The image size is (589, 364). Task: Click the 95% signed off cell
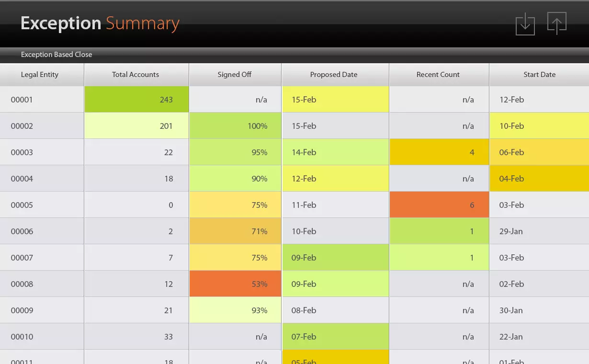click(235, 152)
